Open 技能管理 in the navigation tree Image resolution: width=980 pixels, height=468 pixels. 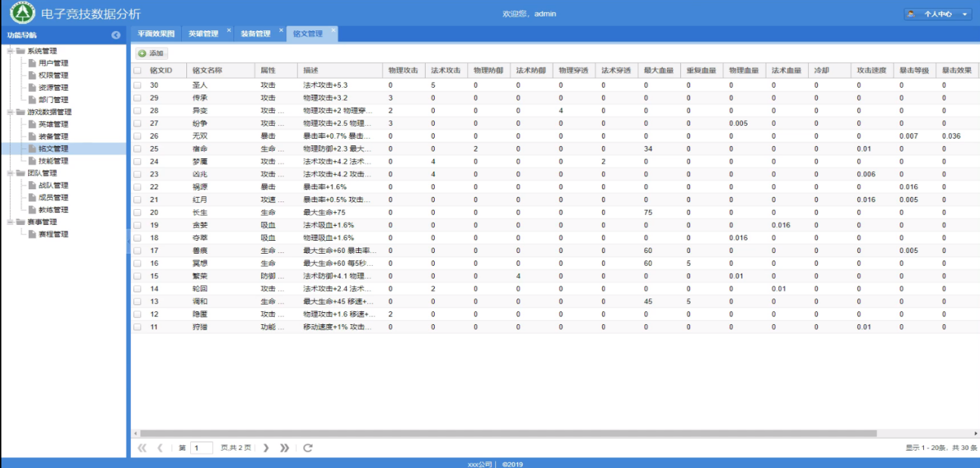pos(53,161)
